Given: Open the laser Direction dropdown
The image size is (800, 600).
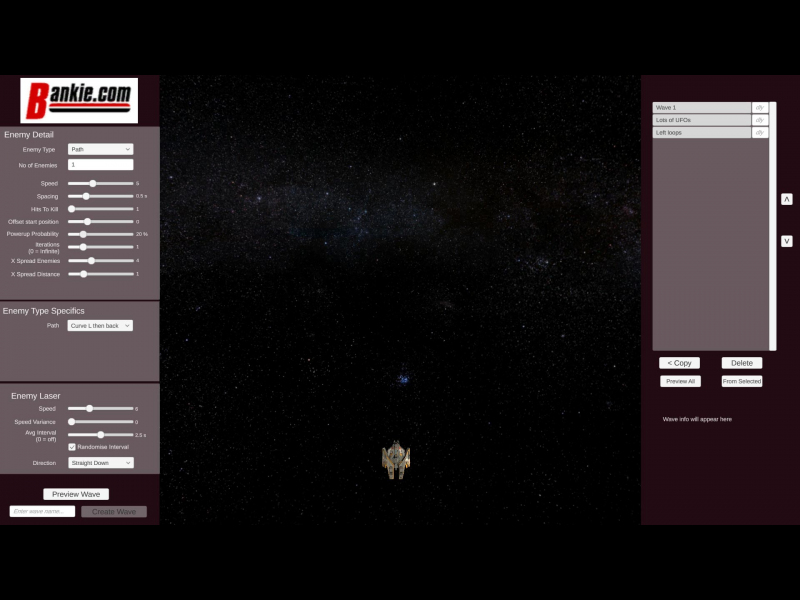Looking at the screenshot, I should 100,463.
